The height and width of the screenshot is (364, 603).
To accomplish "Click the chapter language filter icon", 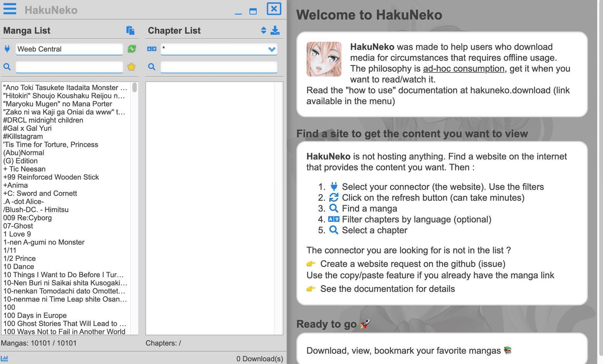I will [152, 49].
